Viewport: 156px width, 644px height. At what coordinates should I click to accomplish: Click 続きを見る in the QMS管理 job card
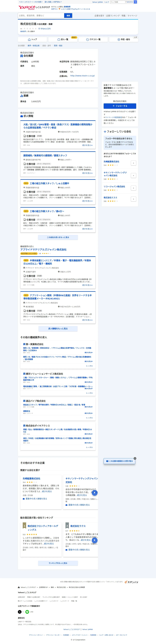[x=87, y=145]
